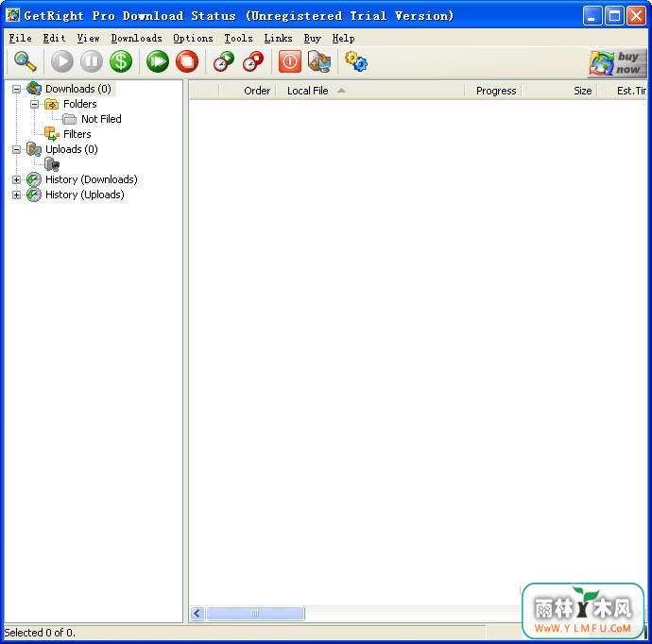Open the Links menu

coord(278,38)
